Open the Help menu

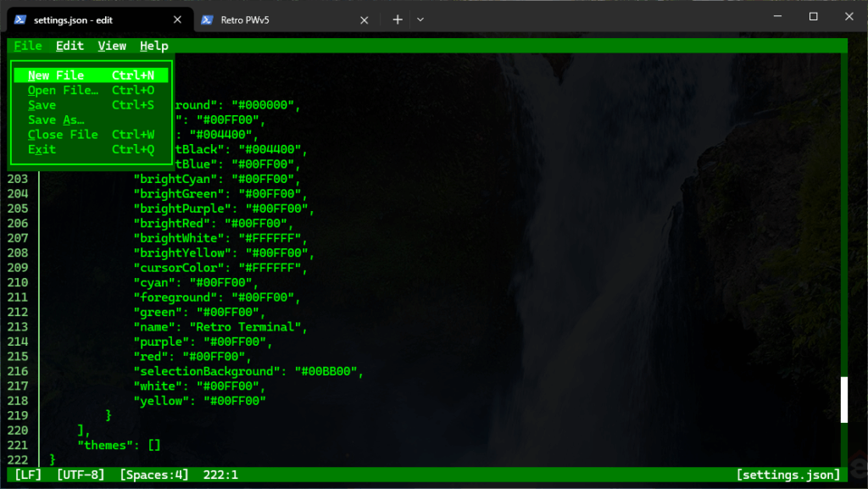pyautogui.click(x=154, y=46)
